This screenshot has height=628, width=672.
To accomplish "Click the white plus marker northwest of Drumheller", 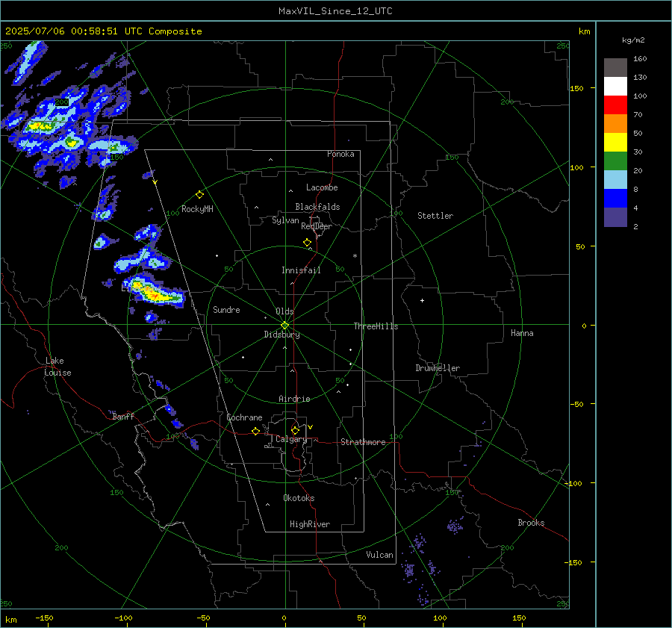I will [x=422, y=300].
